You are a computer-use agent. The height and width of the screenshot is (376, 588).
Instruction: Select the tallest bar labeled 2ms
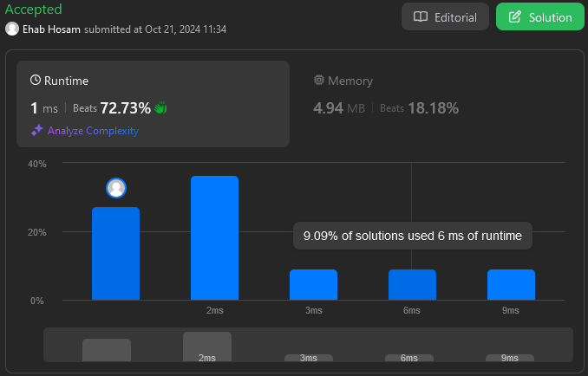click(214, 238)
